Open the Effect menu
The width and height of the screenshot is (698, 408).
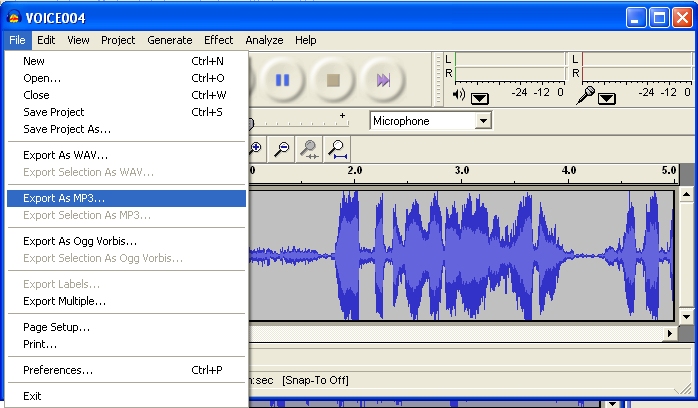click(x=218, y=40)
